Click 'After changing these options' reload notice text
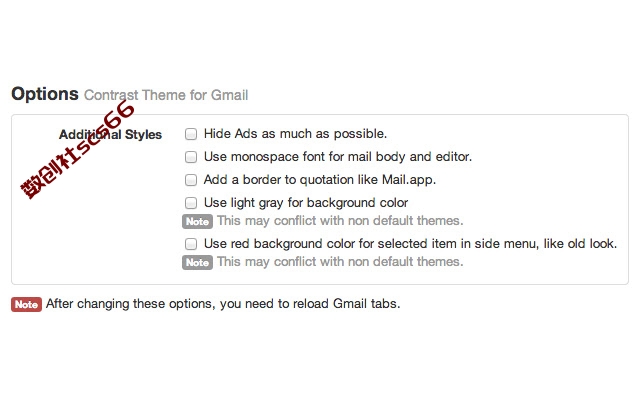This screenshot has width=640, height=400. (223, 304)
